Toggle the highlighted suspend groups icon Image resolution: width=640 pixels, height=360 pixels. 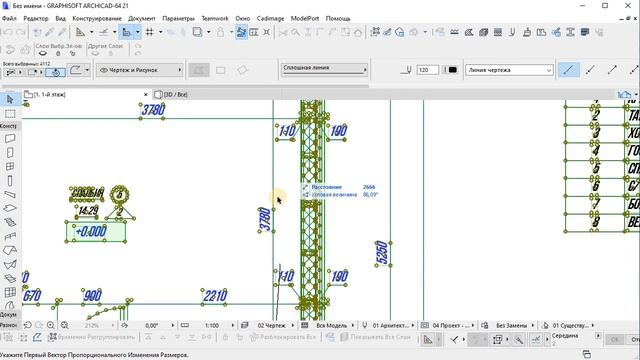point(241,32)
